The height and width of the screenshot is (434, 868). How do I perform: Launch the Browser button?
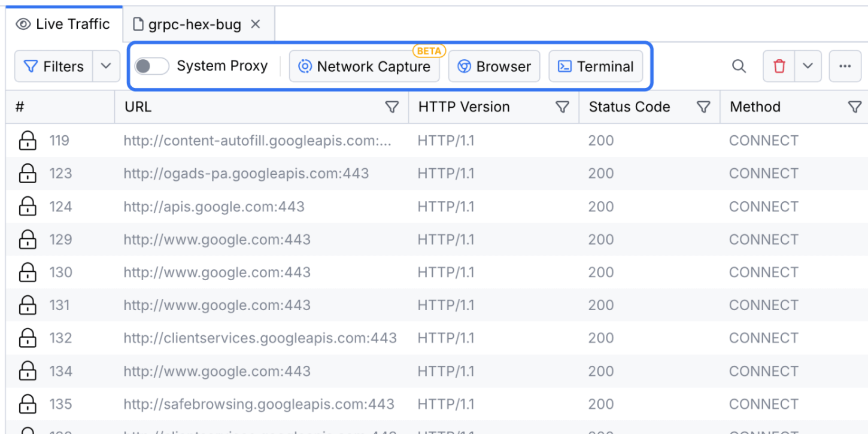coord(494,66)
